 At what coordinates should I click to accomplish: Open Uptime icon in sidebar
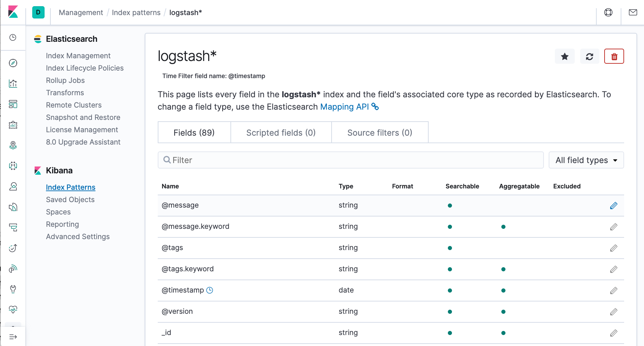coord(13,248)
